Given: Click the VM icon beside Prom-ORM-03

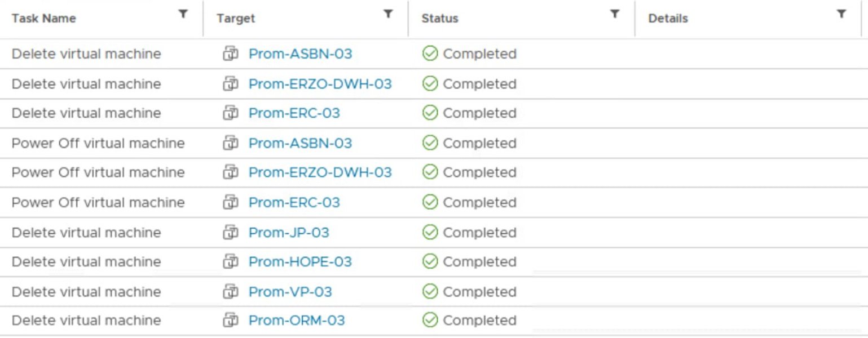Looking at the screenshot, I should pos(231,320).
